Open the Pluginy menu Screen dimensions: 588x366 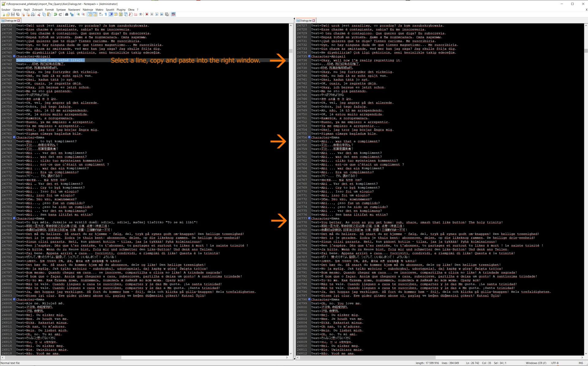pyautogui.click(x=121, y=10)
